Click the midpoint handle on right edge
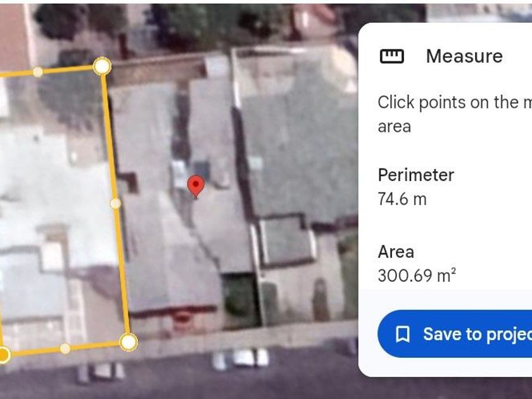The width and height of the screenshot is (532, 399). point(116,203)
